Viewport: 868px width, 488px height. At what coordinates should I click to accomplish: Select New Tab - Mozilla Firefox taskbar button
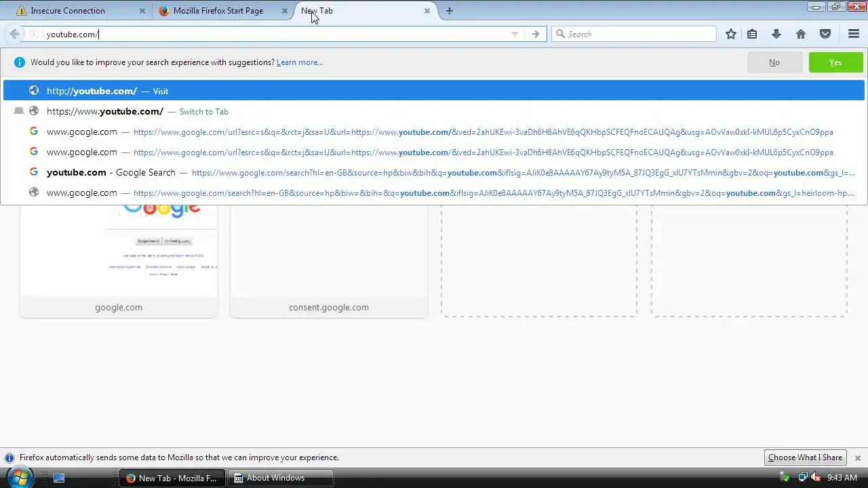click(172, 478)
